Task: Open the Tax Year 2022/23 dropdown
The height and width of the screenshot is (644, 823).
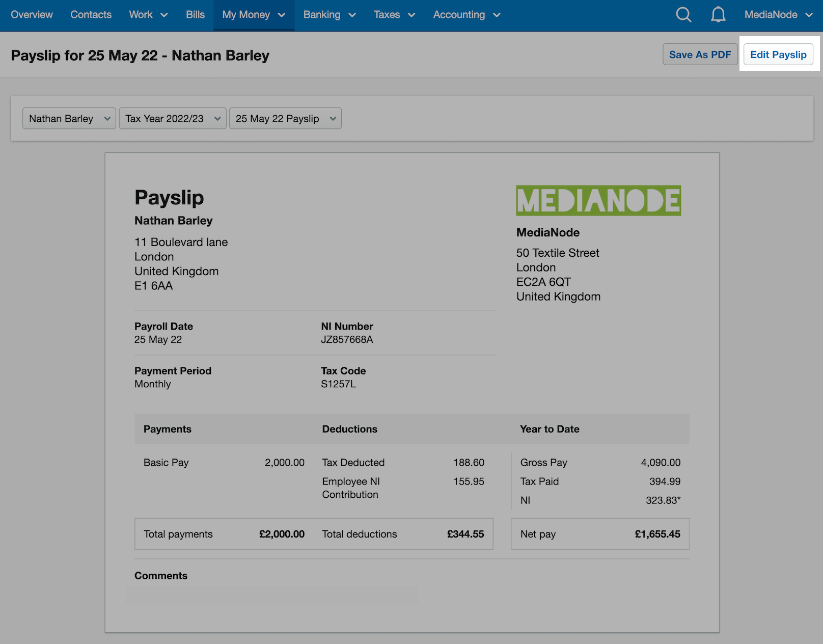Action: [x=173, y=119]
